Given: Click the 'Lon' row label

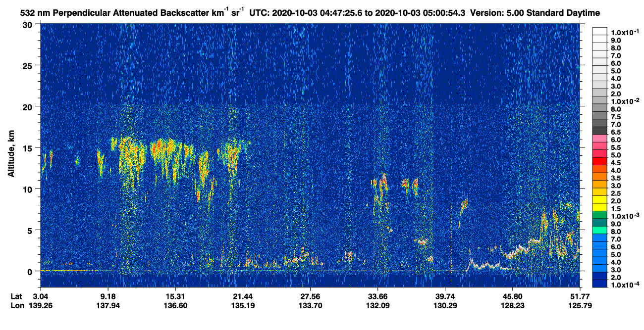Looking at the screenshot, I should 17,305.
